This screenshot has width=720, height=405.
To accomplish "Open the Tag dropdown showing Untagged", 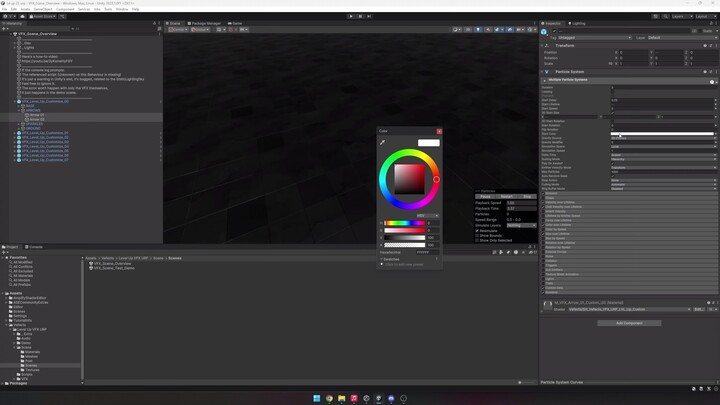I will point(595,38).
